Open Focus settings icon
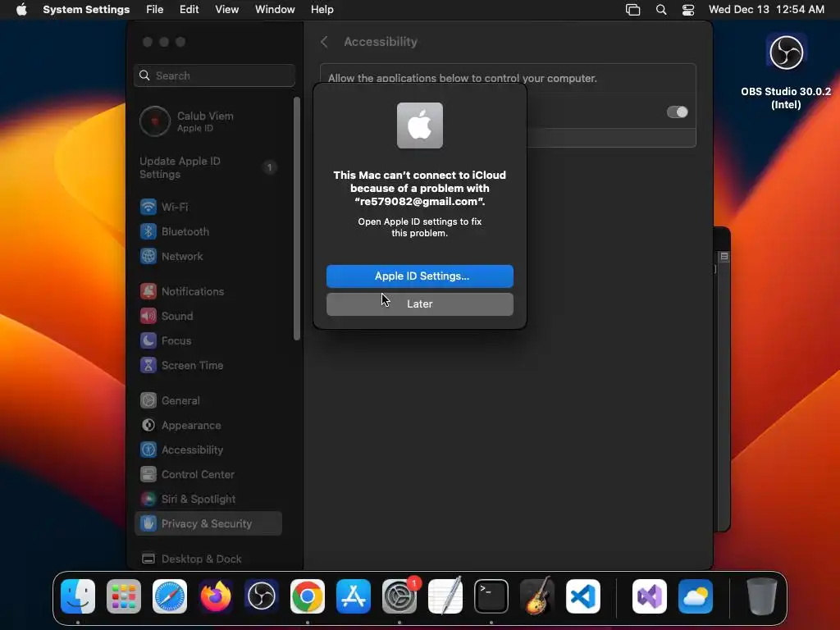 (148, 340)
